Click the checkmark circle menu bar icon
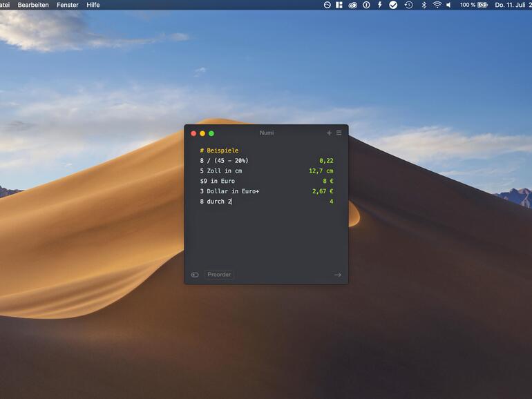 click(x=393, y=5)
